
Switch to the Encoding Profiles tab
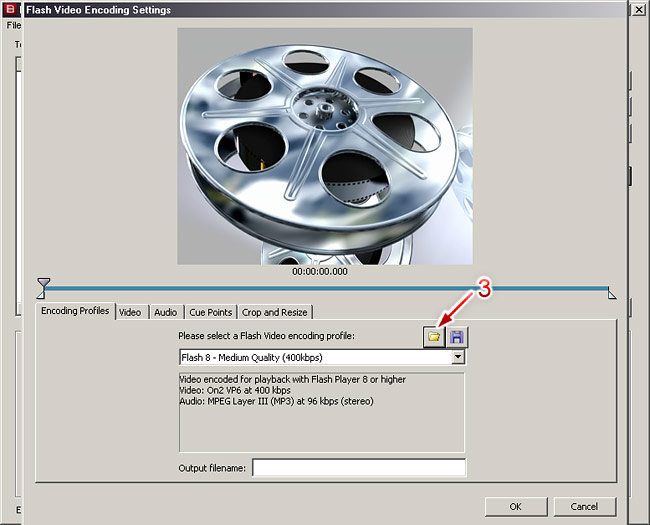click(75, 311)
